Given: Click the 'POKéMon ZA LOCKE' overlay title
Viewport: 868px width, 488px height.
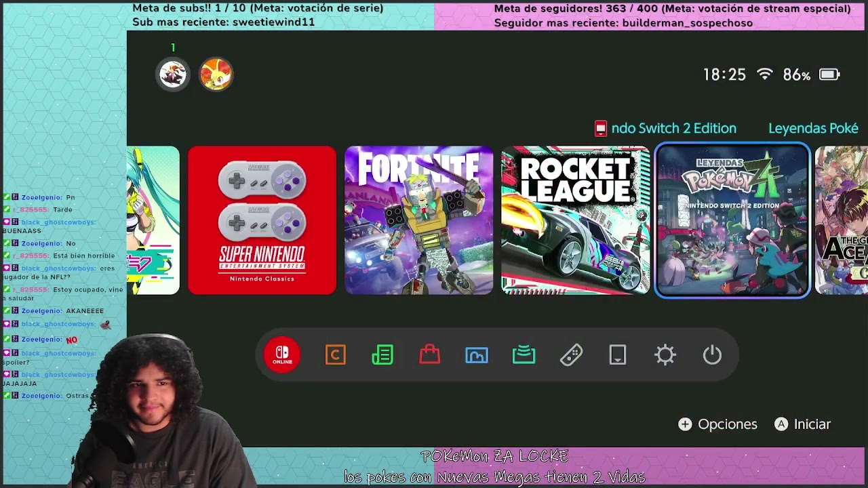Looking at the screenshot, I should (494, 456).
